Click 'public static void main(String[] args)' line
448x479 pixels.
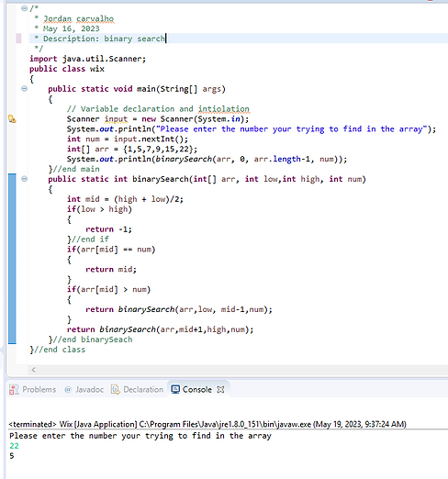coord(137,89)
